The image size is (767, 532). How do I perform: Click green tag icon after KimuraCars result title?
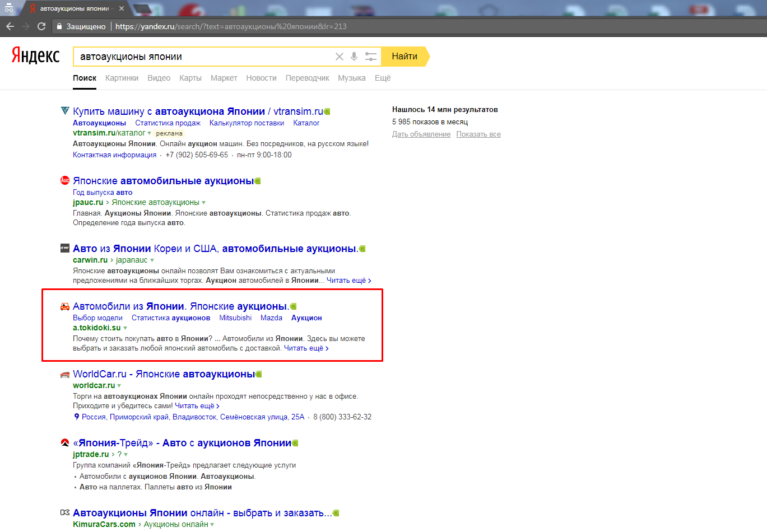point(336,513)
